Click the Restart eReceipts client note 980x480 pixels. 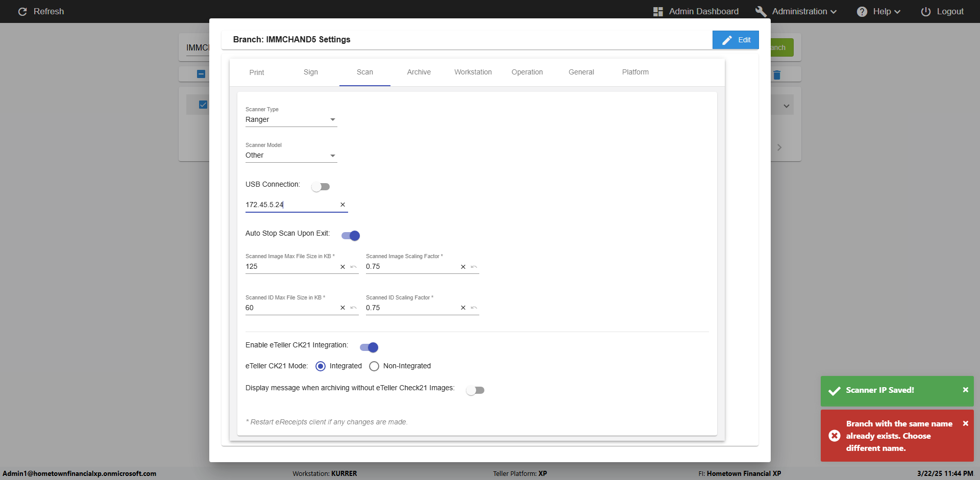pos(327,422)
